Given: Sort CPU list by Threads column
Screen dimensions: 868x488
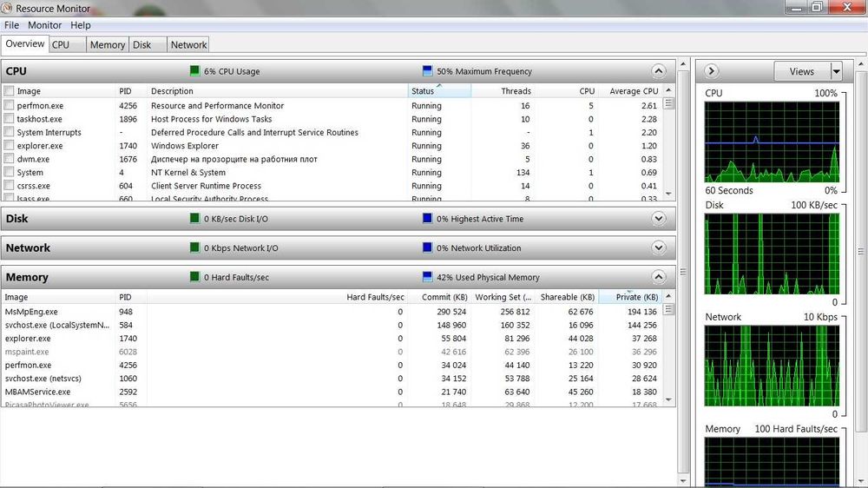Looking at the screenshot, I should [503, 91].
